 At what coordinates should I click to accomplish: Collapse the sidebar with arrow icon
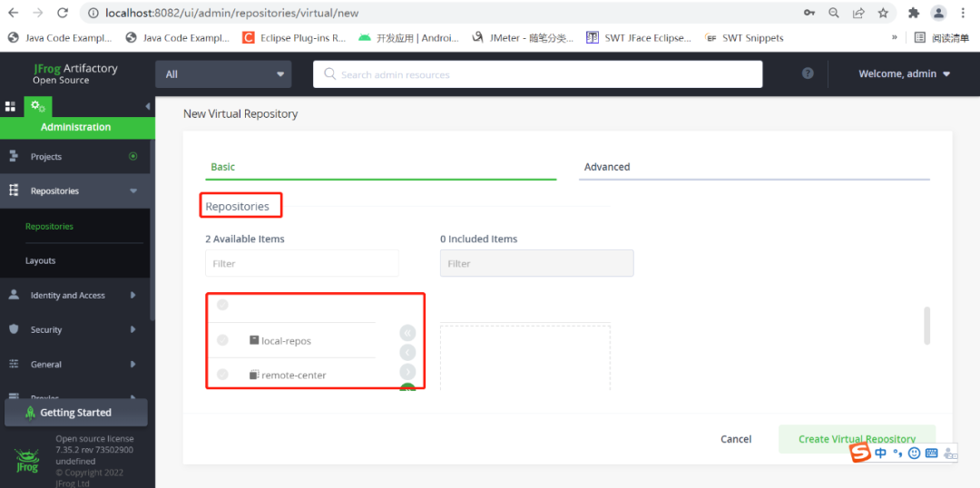(x=148, y=106)
